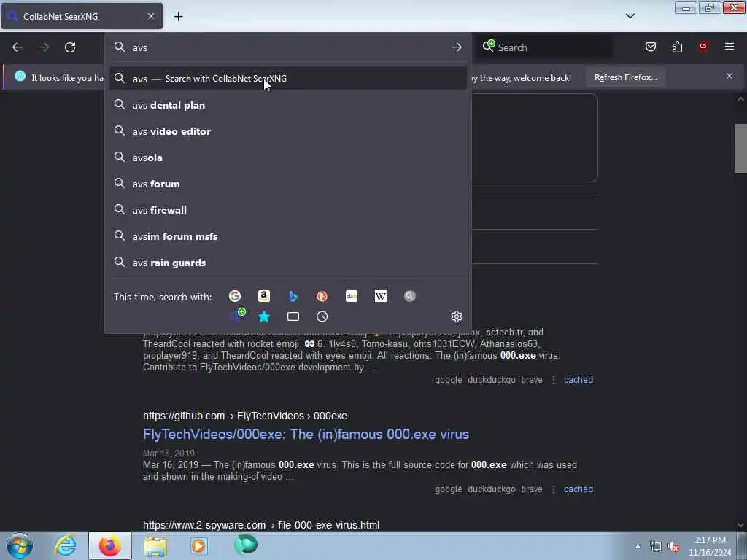Open the cached link of the first result

(x=578, y=379)
